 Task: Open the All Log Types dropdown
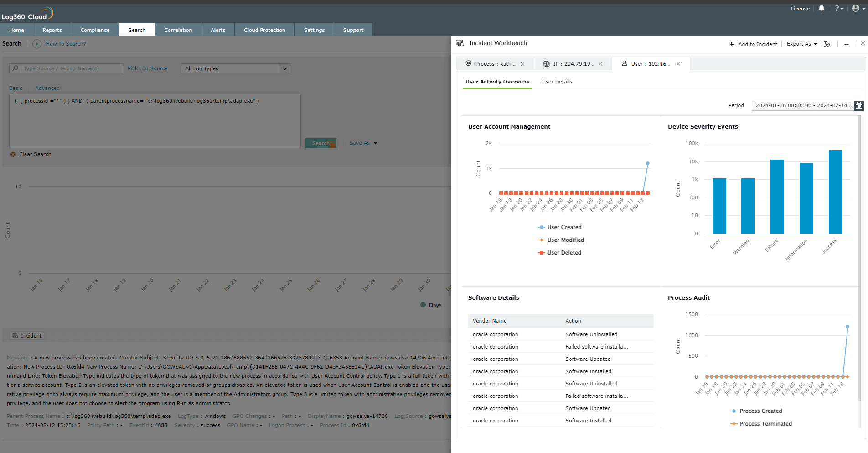point(235,68)
